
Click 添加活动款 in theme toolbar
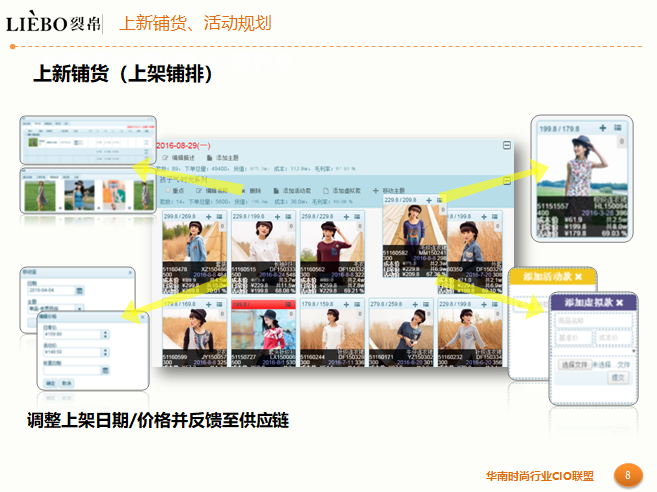point(292,191)
